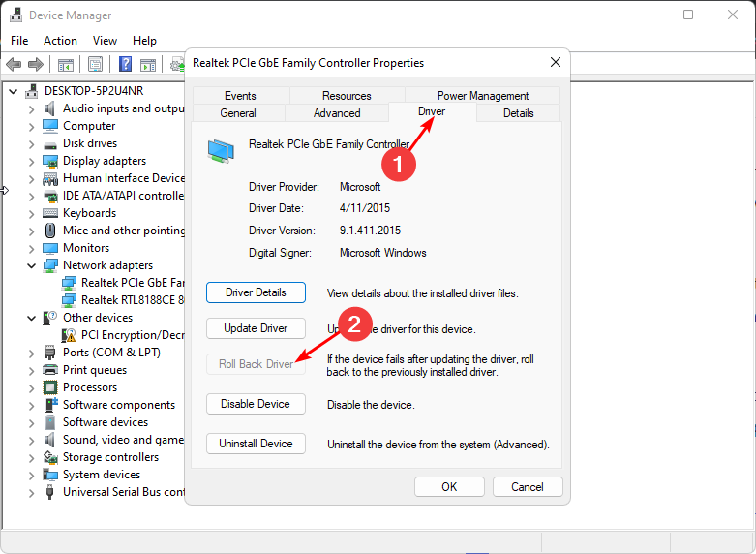756x554 pixels.
Task: Click the Human Interface Devices icon
Action: point(50,178)
